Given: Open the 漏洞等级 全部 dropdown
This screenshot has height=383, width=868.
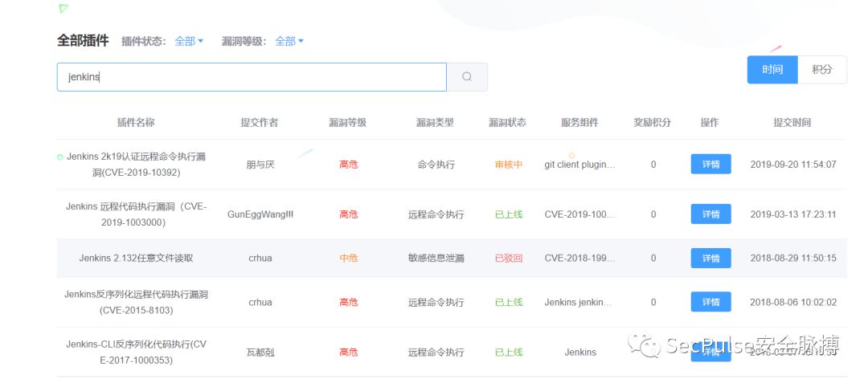Looking at the screenshot, I should 289,41.
